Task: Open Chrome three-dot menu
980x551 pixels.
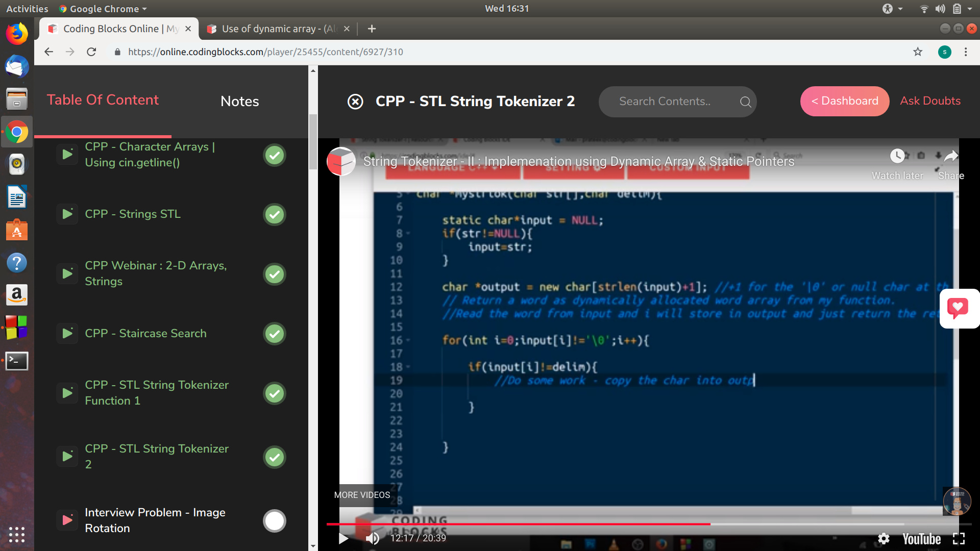Action: [x=965, y=52]
